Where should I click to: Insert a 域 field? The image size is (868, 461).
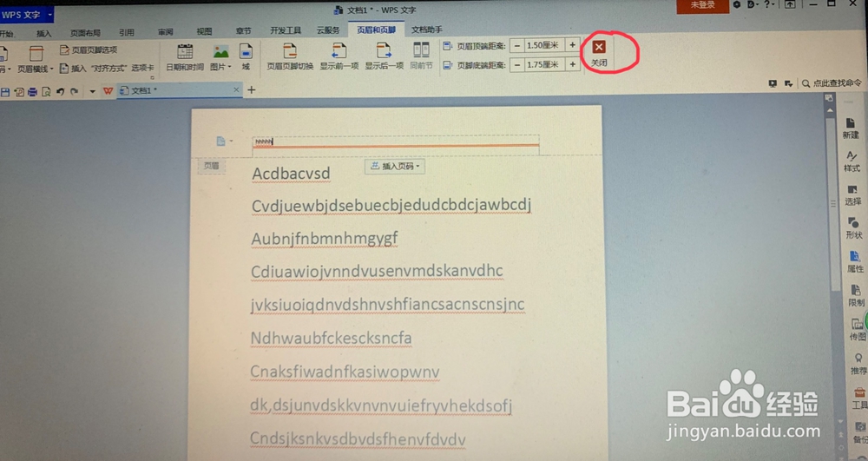[246, 57]
